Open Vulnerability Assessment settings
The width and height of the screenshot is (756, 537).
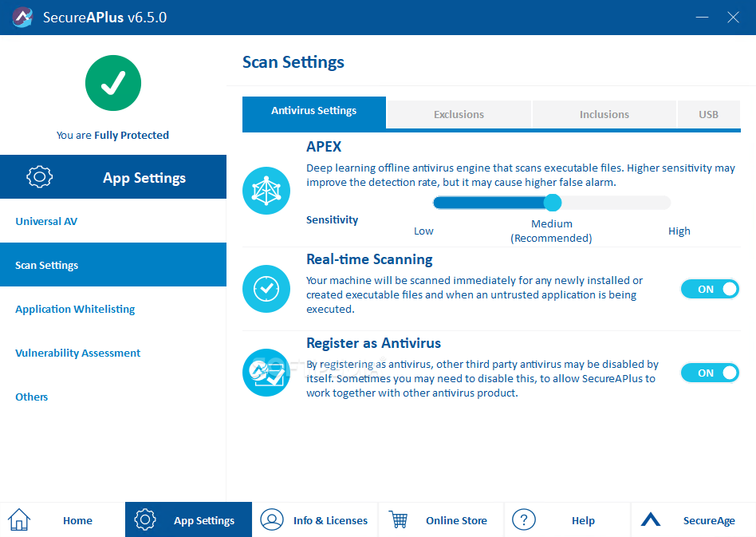coord(113,353)
